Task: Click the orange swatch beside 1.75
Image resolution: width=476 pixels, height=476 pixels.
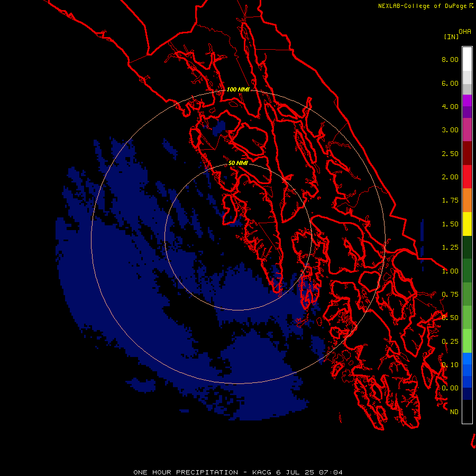Action: pos(467,200)
